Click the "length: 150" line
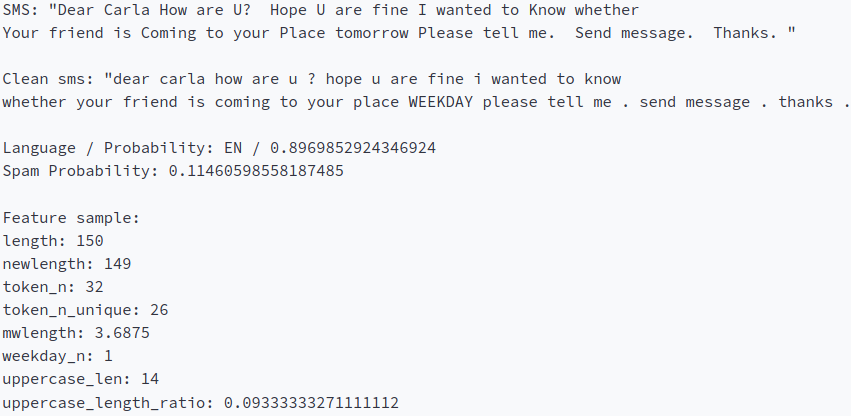The width and height of the screenshot is (851, 416). click(53, 241)
